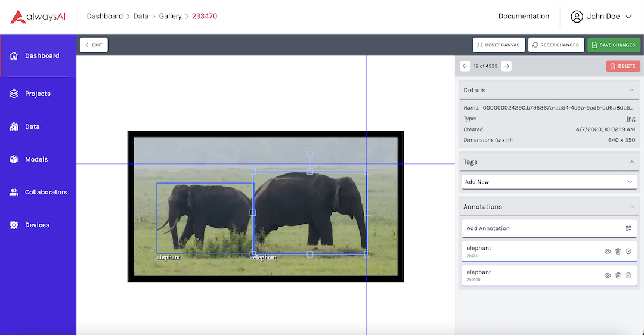Expand the John Doe account dropdown chevron
The height and width of the screenshot is (335, 644).
coord(628,17)
